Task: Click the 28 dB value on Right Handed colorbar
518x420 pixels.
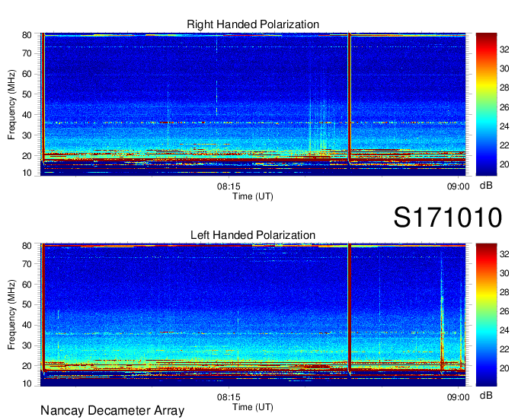Action: [x=504, y=87]
